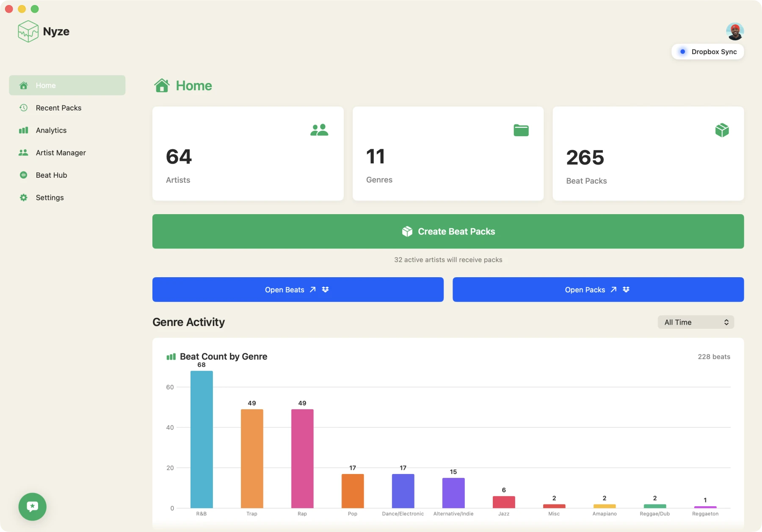Click the folder icon on Genres card
762x532 pixels.
pos(521,130)
